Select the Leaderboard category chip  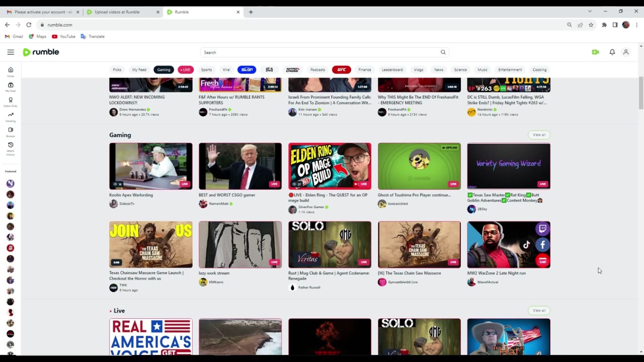coord(392,69)
